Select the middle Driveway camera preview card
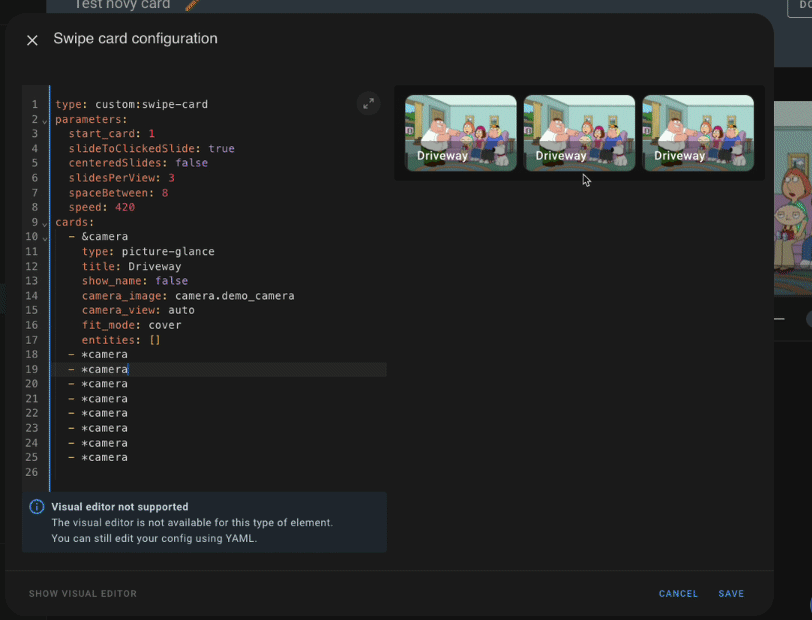 tap(579, 133)
